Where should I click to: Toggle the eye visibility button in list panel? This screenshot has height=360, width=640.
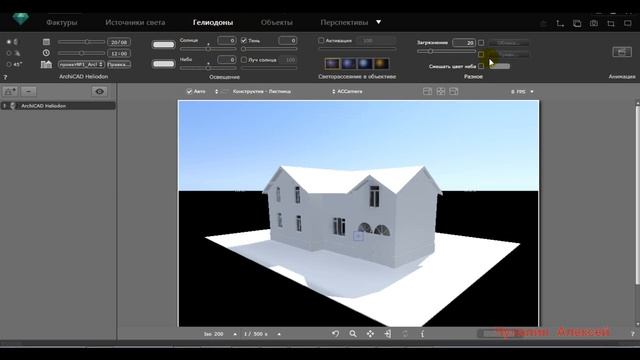99,91
